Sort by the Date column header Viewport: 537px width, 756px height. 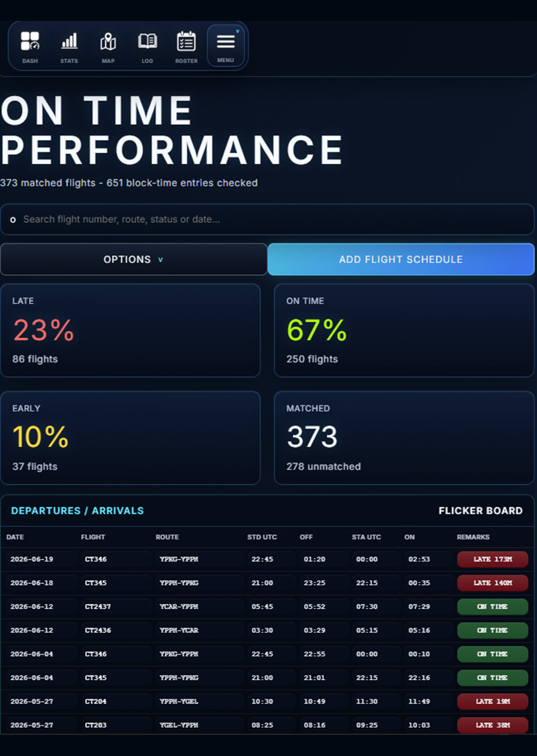15,537
